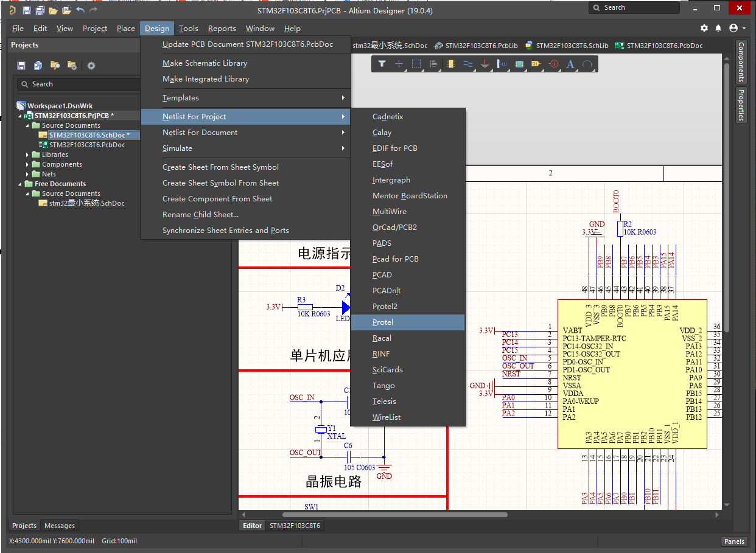Place a GND power port
756x553 pixels.
[x=485, y=64]
